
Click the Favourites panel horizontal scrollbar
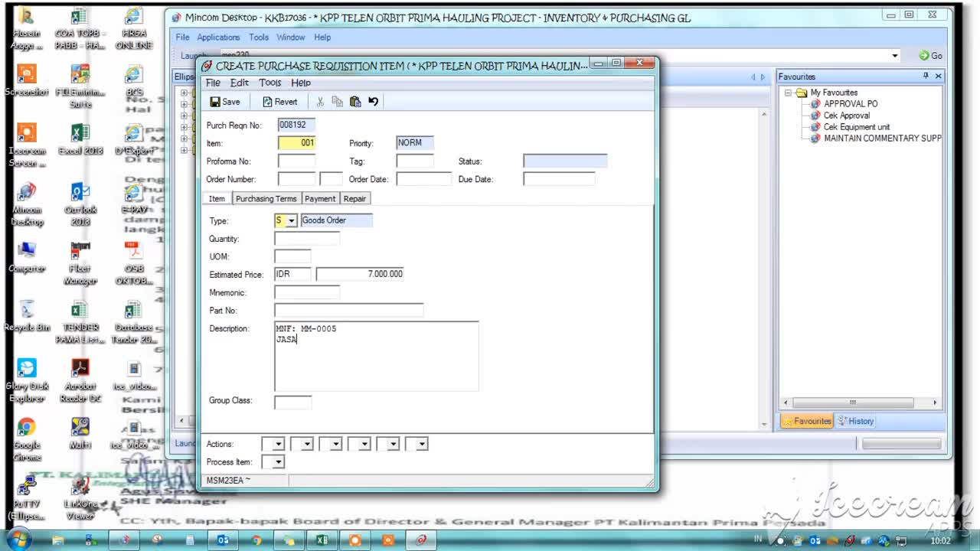tap(853, 403)
